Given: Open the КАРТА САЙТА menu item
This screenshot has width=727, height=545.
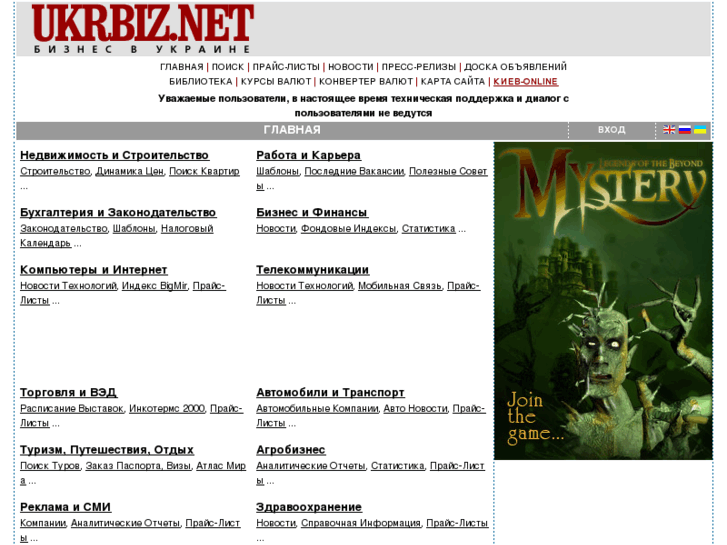Looking at the screenshot, I should pos(453,82).
